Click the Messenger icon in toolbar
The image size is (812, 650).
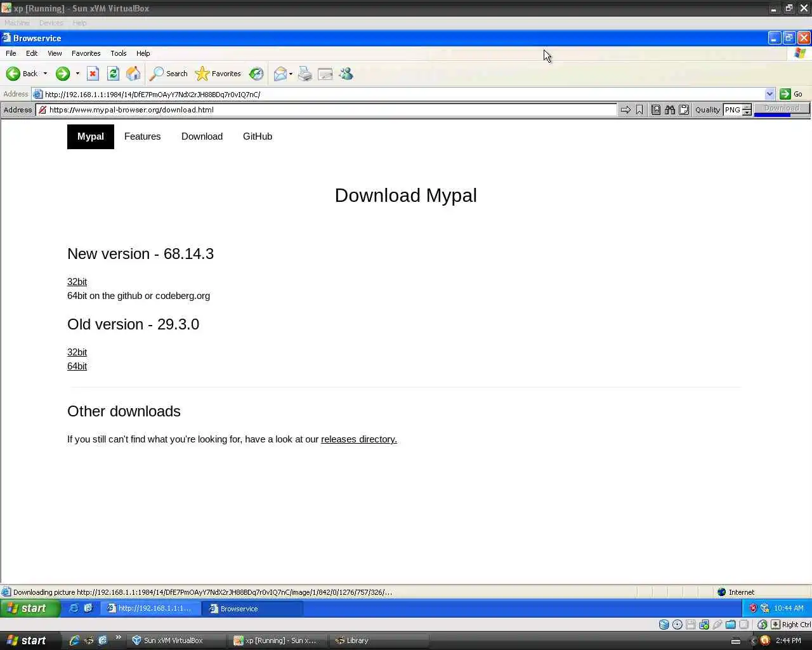[346, 74]
